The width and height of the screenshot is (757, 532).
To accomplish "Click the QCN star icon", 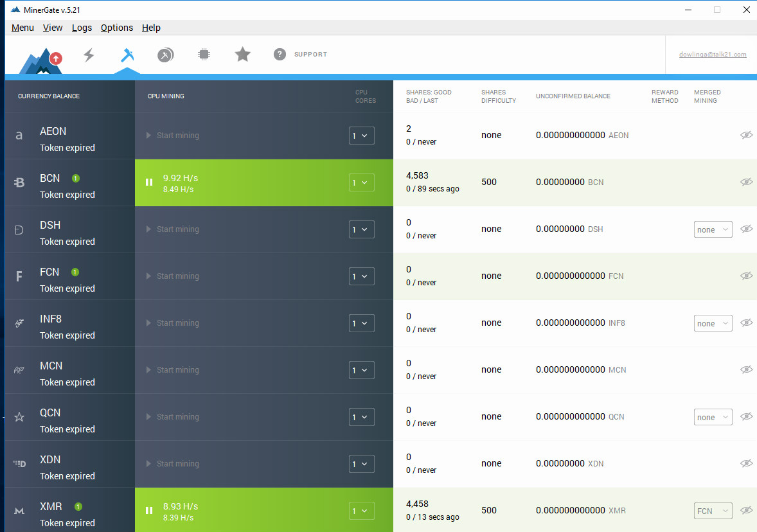I will pos(19,417).
